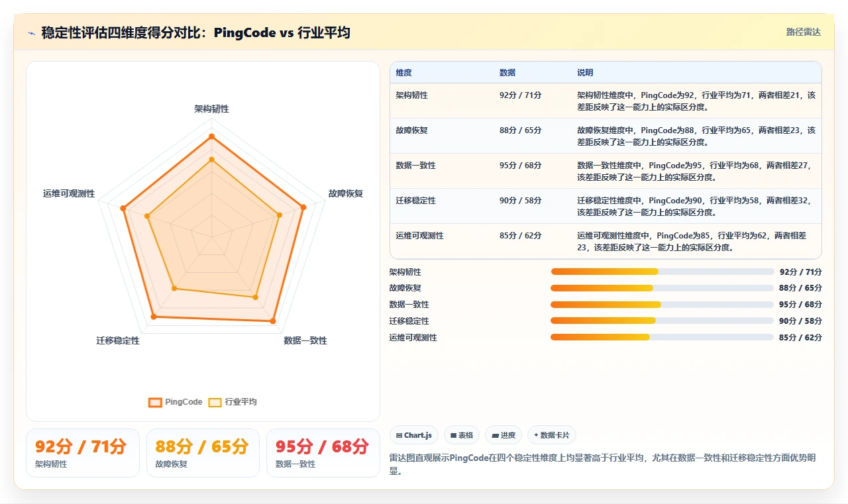The image size is (848, 504).
Task: Select the 数据卡片 tag
Action: point(552,435)
